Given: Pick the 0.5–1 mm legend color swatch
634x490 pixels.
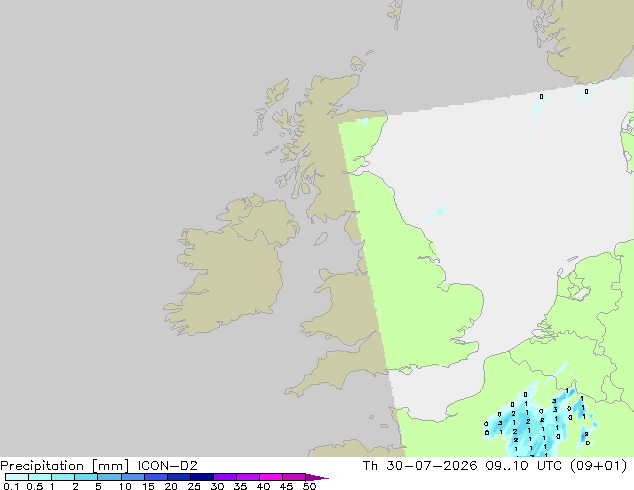Looking at the screenshot, I should click(x=40, y=477).
